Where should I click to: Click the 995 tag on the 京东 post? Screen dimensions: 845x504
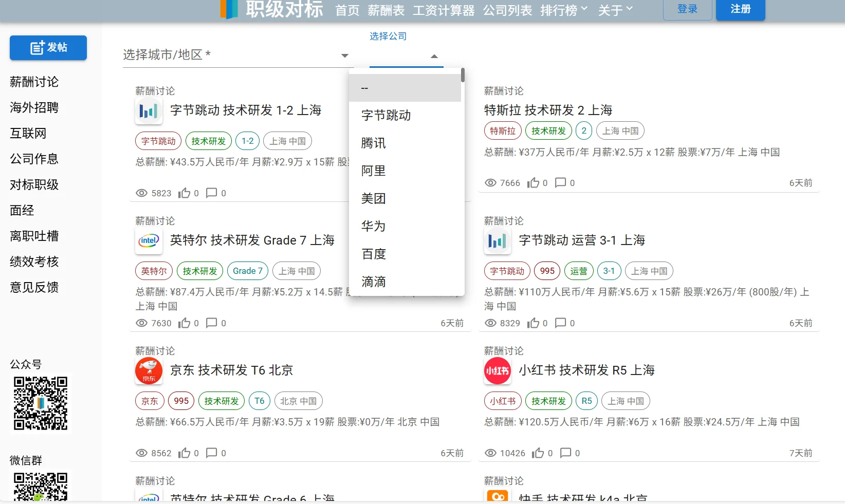[181, 401]
